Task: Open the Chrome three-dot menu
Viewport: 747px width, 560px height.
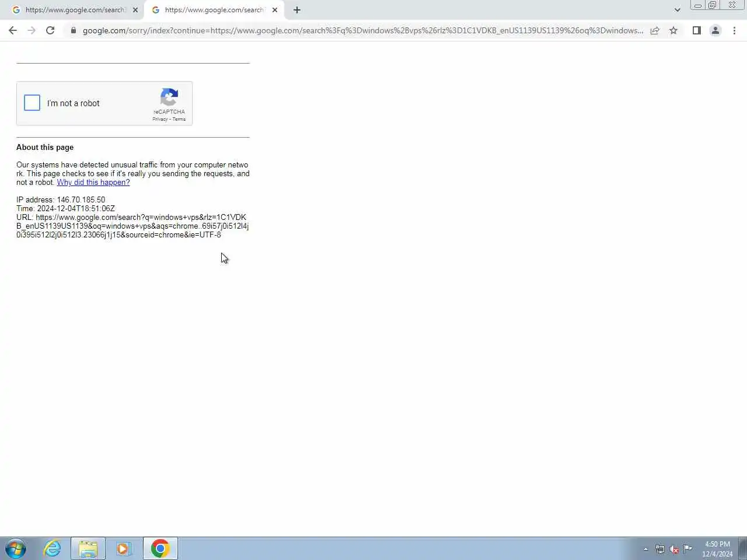Action: pyautogui.click(x=734, y=30)
